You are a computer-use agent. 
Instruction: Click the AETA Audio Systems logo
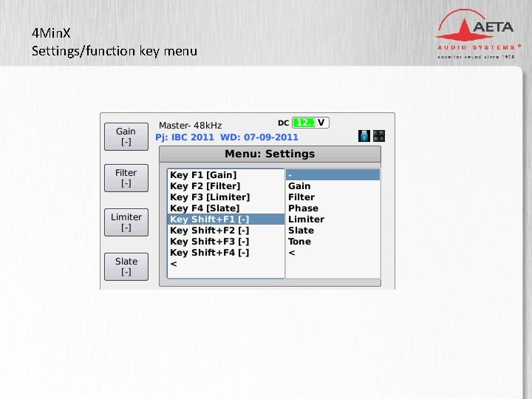[478, 34]
